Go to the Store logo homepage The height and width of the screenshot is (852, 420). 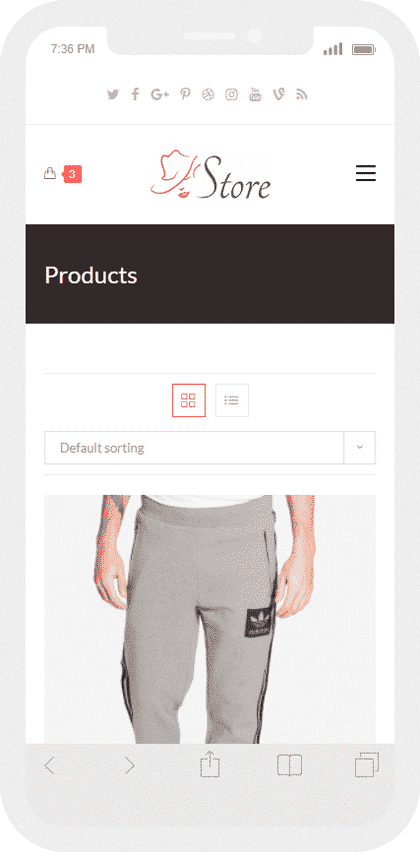point(210,174)
